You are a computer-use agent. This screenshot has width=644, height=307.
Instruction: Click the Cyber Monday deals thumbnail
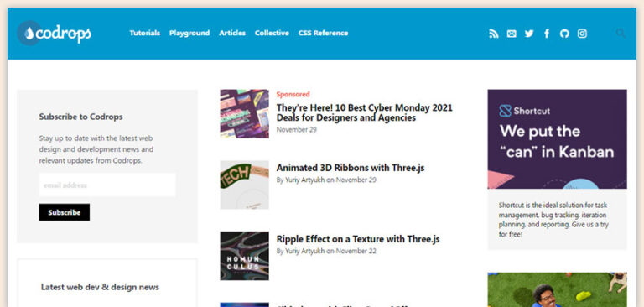point(244,114)
